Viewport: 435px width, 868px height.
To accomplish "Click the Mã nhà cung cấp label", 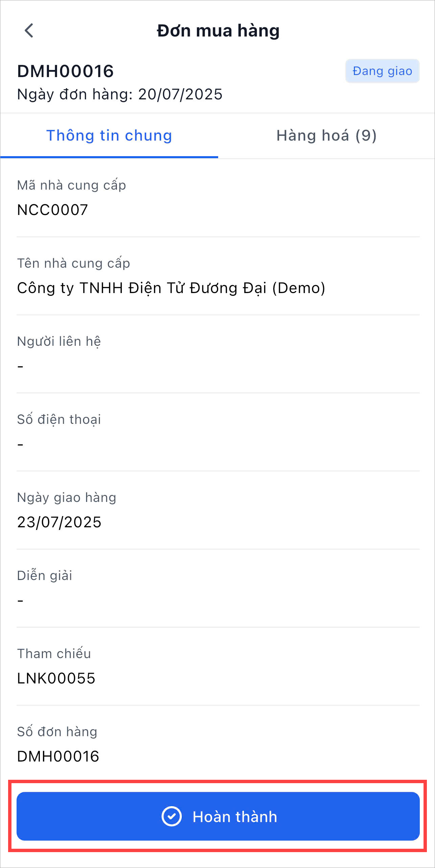I will point(72,185).
